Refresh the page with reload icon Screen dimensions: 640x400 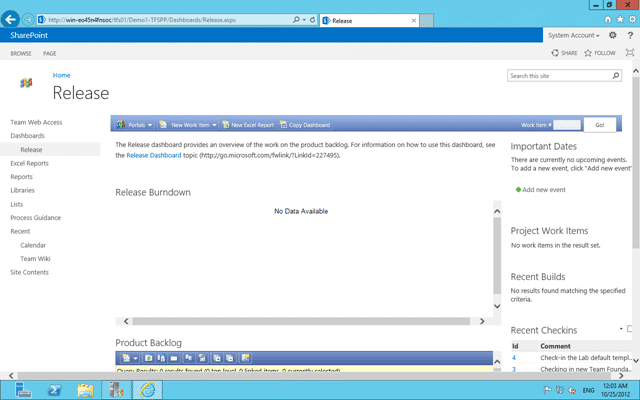tap(313, 20)
